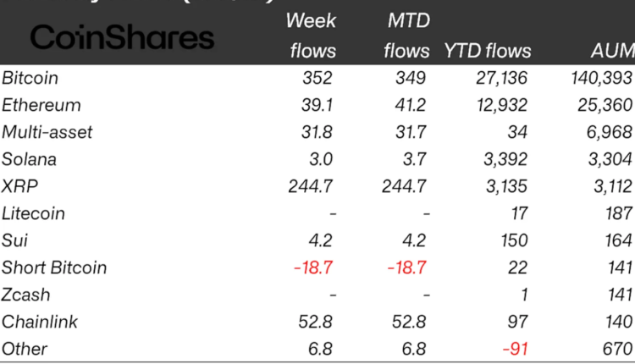Click the CoinShares logo
Viewport: 635px width, 364px height.
[x=122, y=38]
